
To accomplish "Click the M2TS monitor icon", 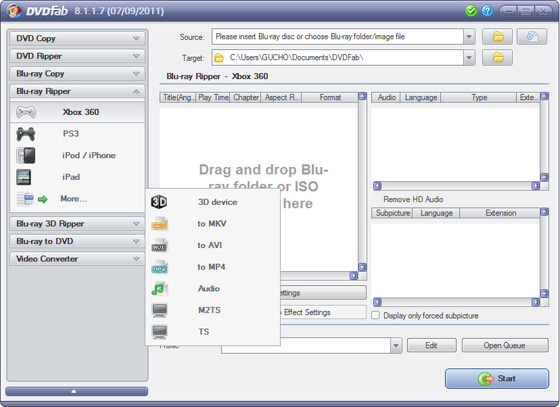I will click(159, 311).
